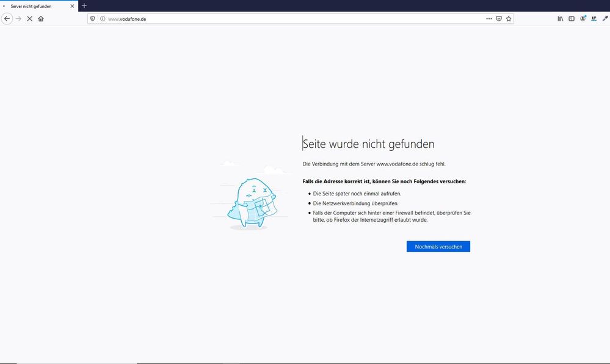Image resolution: width=610 pixels, height=364 pixels.
Task: Activate the eyedropper color picker extension
Action: pos(605,19)
